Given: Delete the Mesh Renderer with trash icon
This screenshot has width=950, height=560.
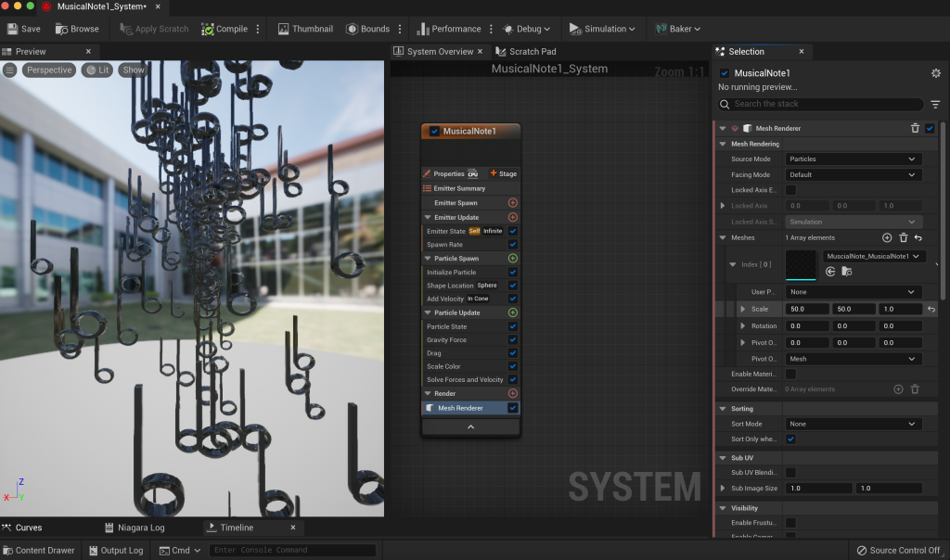Looking at the screenshot, I should [x=915, y=128].
